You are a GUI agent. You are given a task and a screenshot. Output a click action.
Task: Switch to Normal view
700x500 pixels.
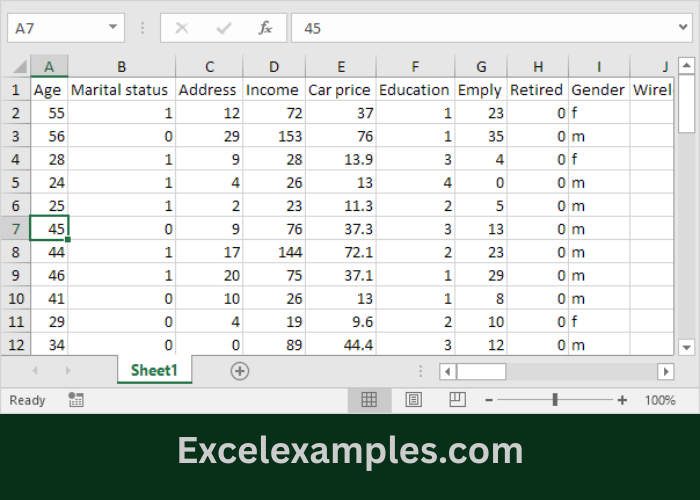pyautogui.click(x=369, y=400)
